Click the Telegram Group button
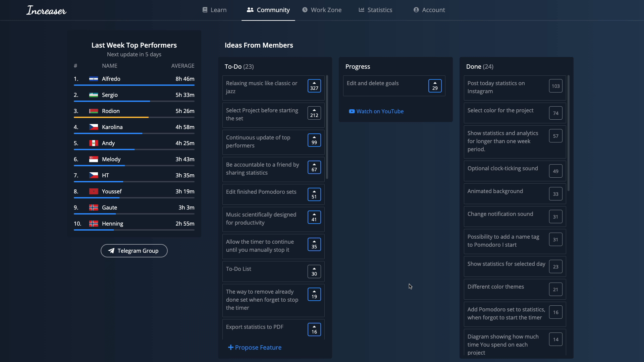 [x=134, y=251]
